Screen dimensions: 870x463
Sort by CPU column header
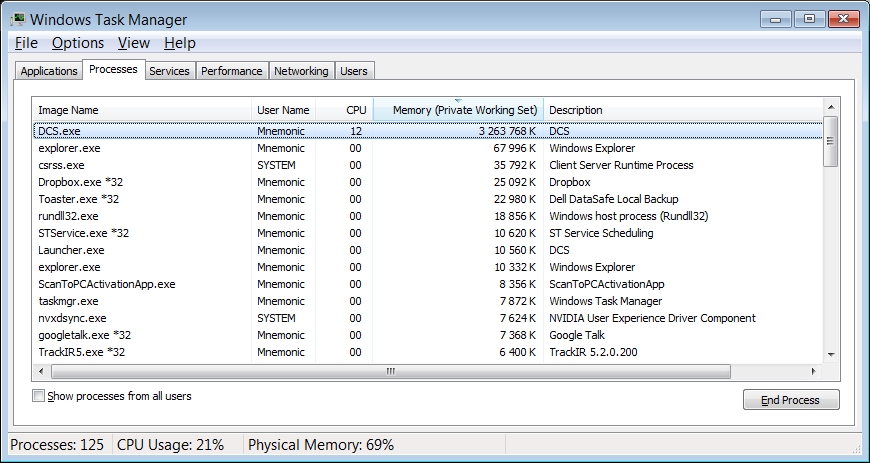coord(344,110)
